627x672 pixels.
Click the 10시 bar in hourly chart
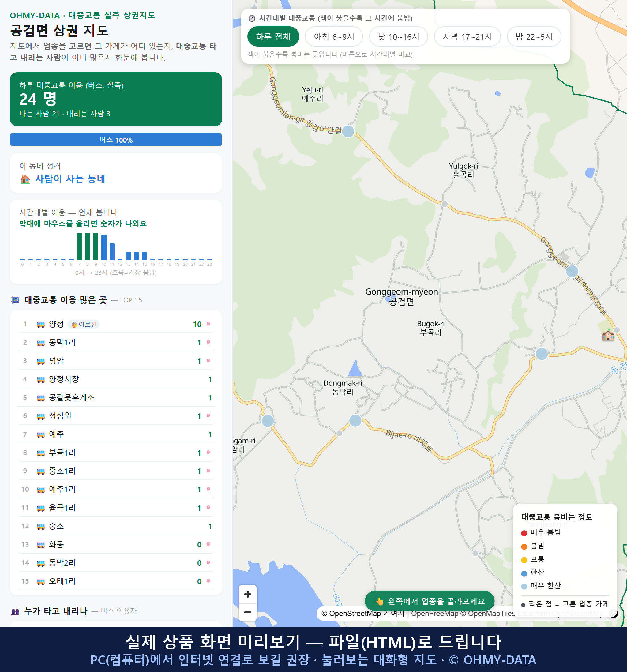(x=104, y=247)
